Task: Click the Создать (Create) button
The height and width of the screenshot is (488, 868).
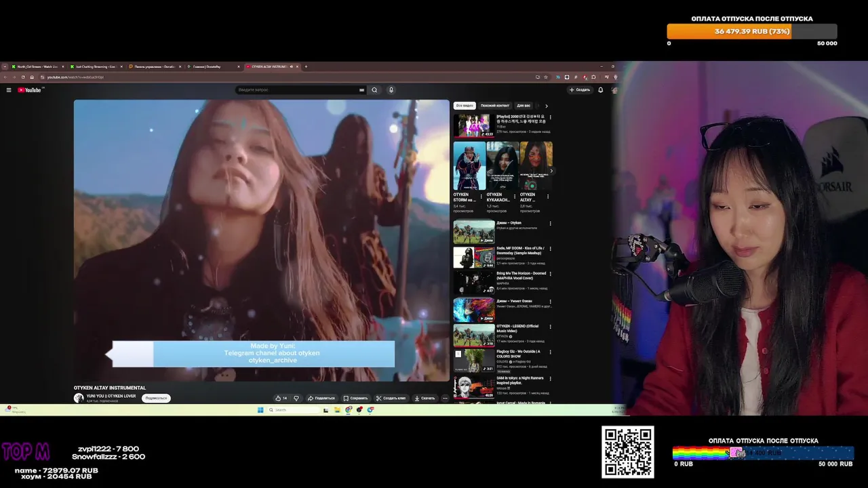Action: tap(580, 89)
